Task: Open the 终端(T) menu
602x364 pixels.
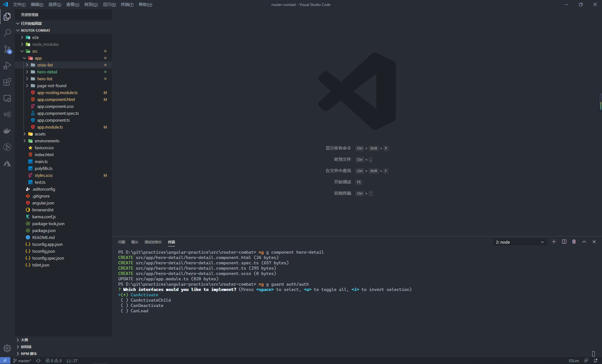Action: pyautogui.click(x=127, y=4)
